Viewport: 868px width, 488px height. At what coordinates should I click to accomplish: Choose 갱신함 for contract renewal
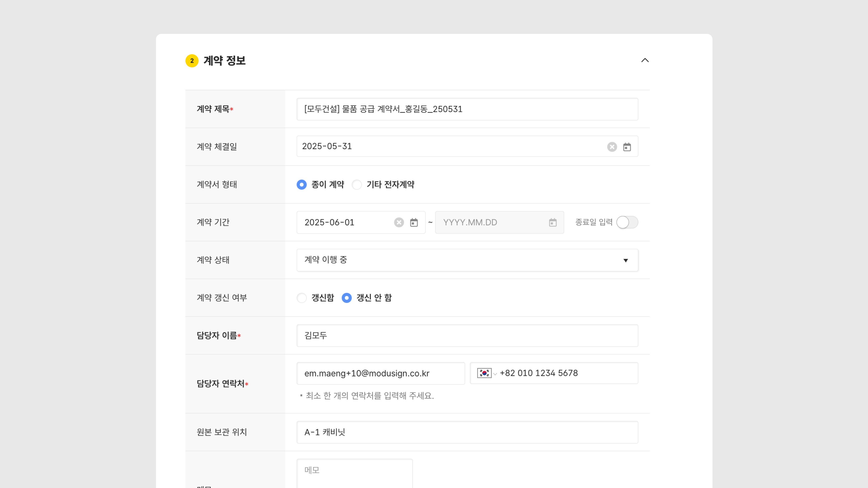pos(302,298)
